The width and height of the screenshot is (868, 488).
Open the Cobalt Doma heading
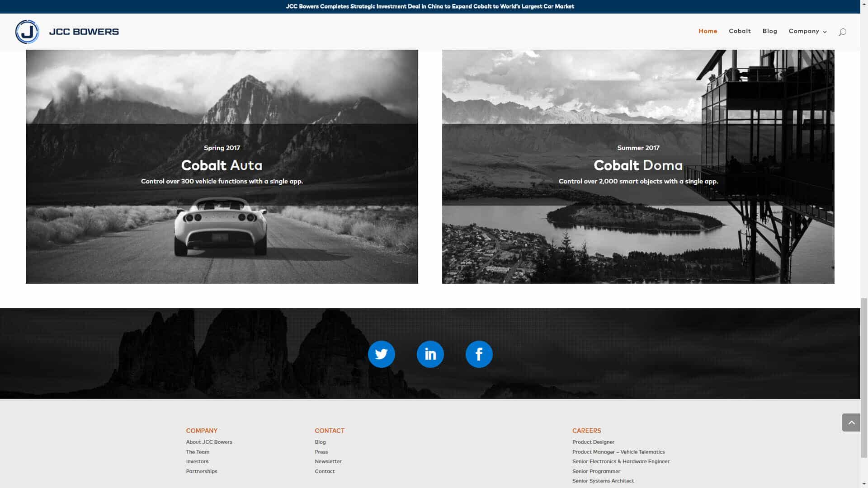(638, 165)
